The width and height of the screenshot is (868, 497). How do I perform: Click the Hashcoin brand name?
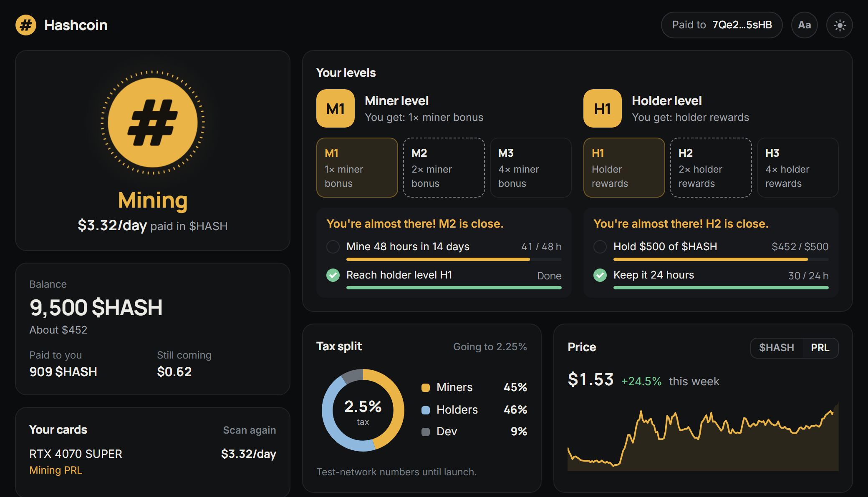(76, 25)
